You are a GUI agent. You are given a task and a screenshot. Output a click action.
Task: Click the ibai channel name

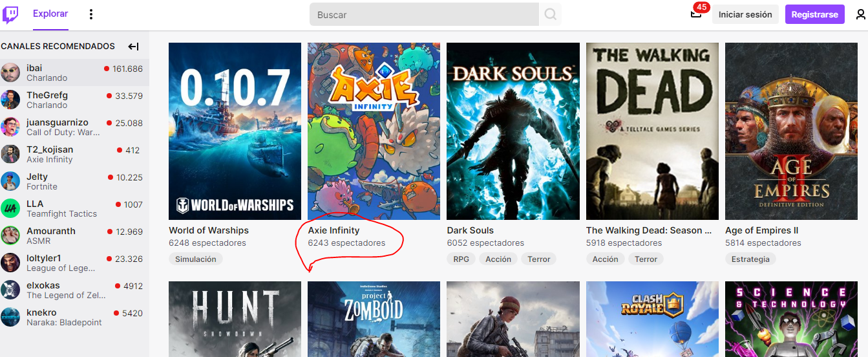34,68
